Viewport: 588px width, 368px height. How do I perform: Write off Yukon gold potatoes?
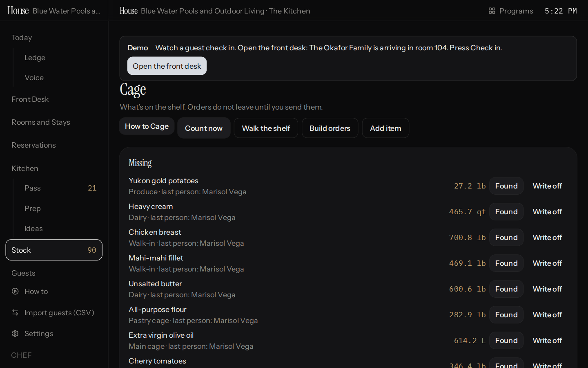(547, 186)
